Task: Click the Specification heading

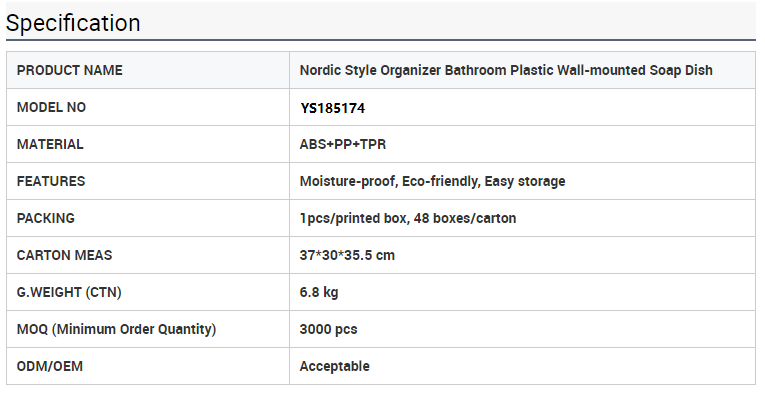Action: click(x=73, y=23)
